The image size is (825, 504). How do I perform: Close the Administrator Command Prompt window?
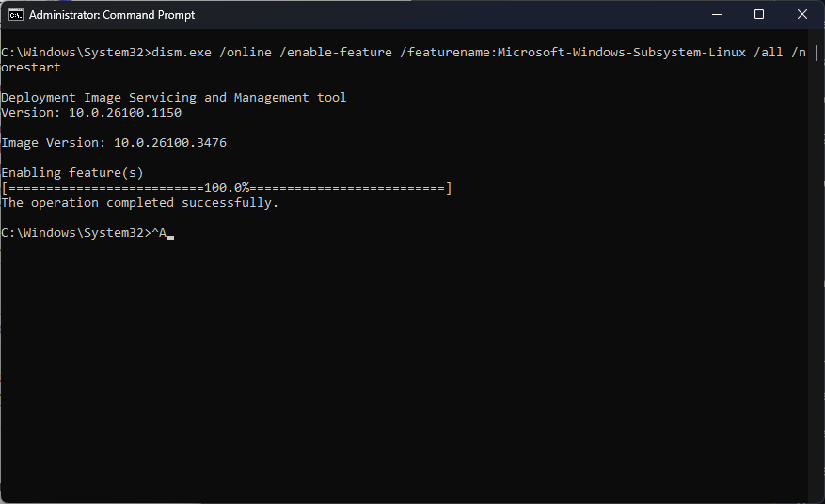click(x=801, y=15)
